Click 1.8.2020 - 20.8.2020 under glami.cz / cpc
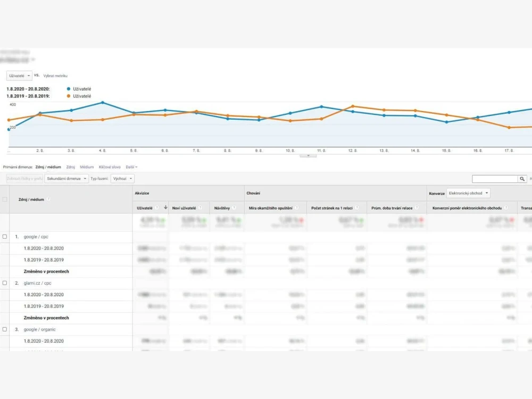532x399 pixels. click(44, 295)
